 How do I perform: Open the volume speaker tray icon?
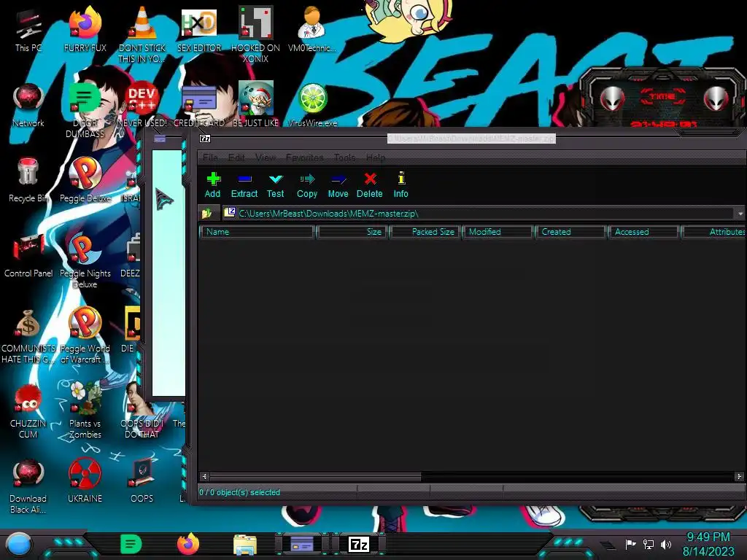(666, 544)
